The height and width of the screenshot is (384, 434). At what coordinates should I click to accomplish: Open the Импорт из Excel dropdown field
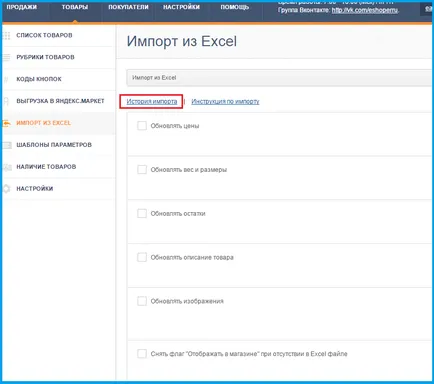[279, 78]
